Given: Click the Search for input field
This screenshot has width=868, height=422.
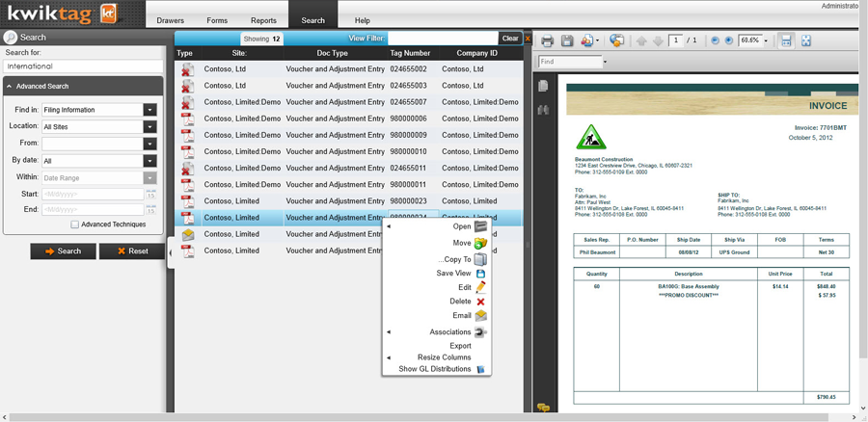Looking at the screenshot, I should tap(83, 66).
